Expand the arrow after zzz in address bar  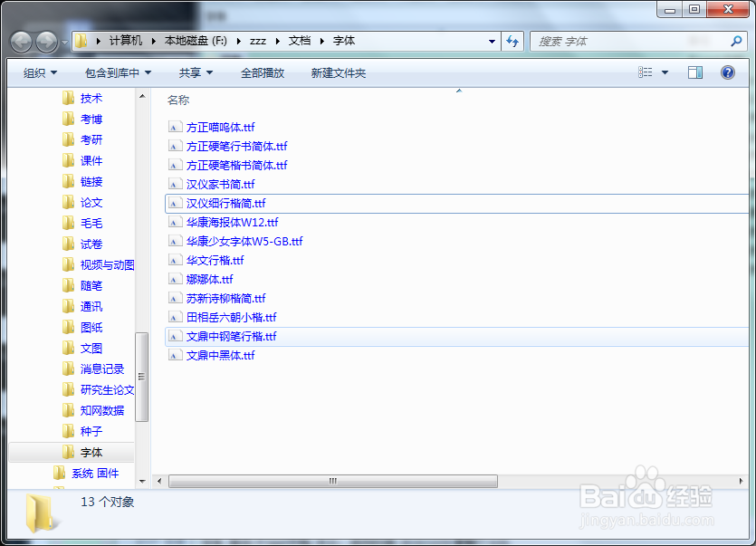(x=278, y=41)
